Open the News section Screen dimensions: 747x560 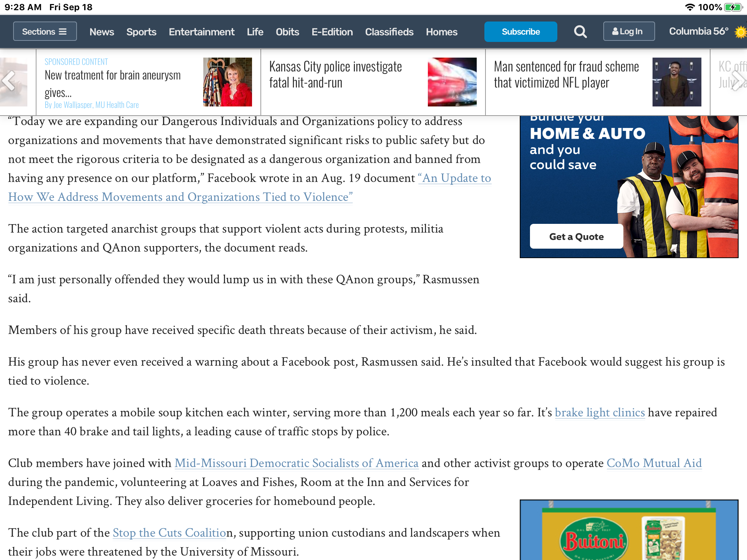pos(102,32)
